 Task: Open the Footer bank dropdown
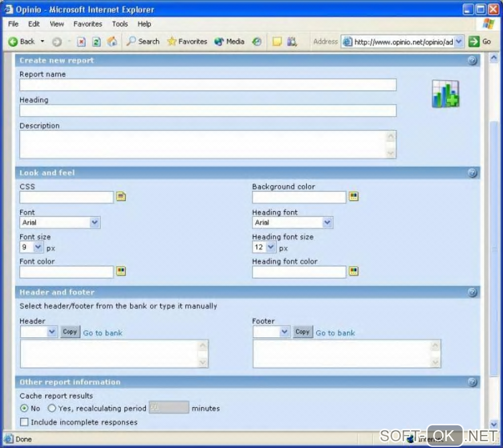tap(271, 332)
